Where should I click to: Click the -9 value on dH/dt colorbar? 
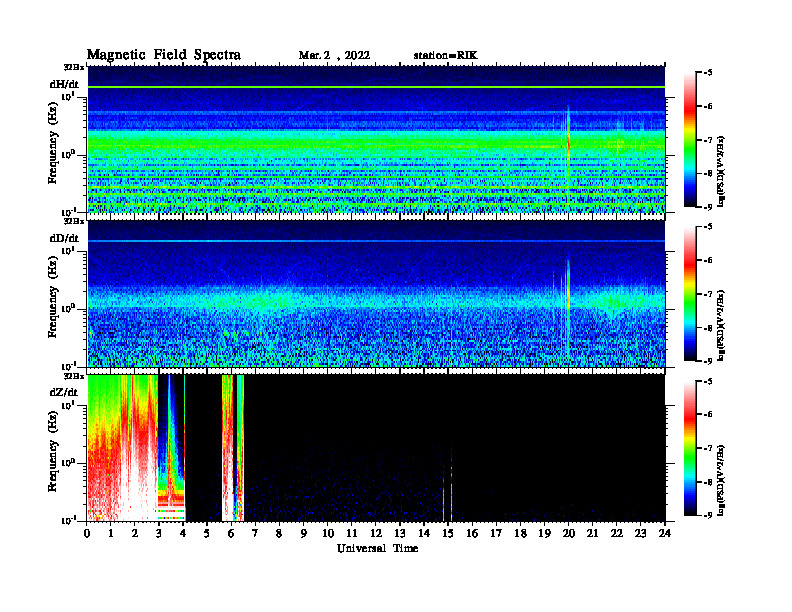pos(708,207)
